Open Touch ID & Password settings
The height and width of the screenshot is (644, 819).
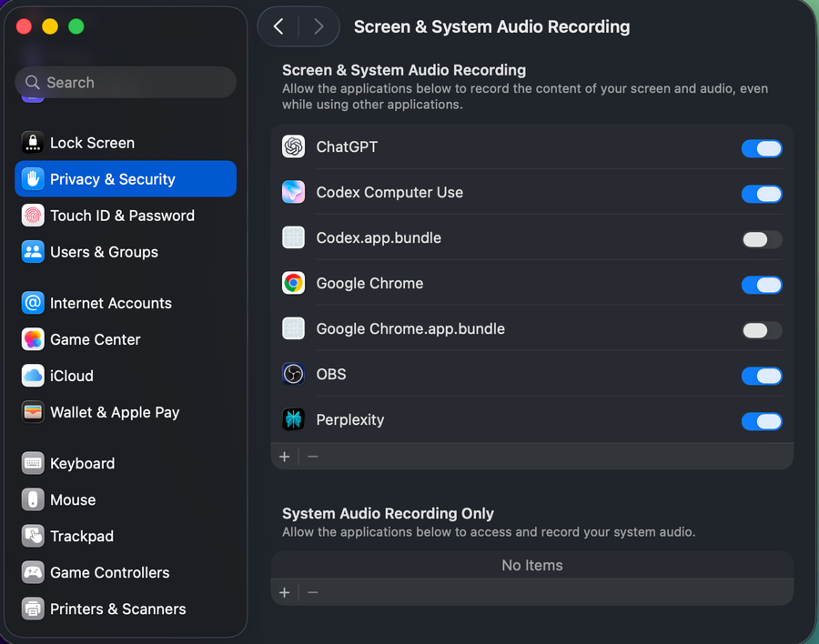(x=126, y=216)
